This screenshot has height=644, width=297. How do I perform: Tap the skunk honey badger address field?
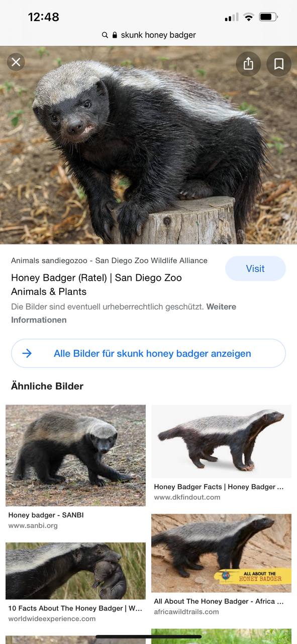149,35
